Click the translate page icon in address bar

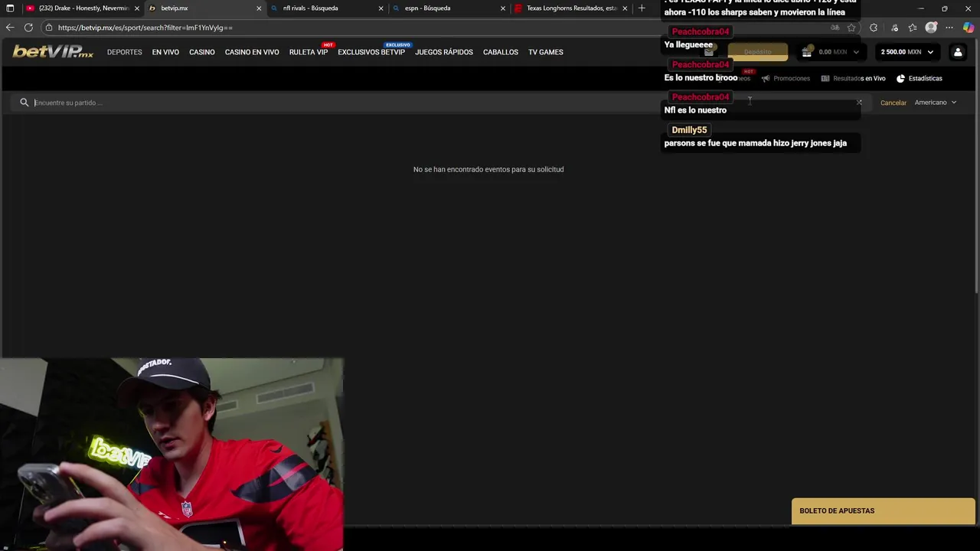(835, 28)
